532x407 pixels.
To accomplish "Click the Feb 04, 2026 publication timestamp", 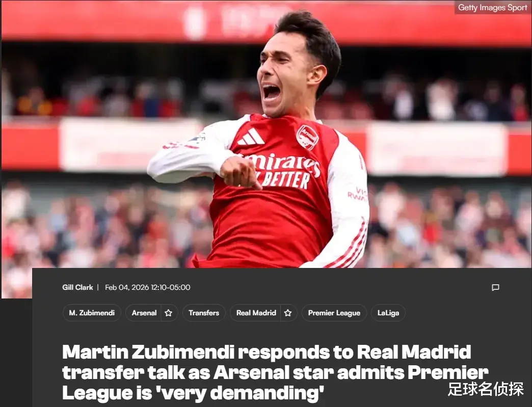I will [148, 287].
